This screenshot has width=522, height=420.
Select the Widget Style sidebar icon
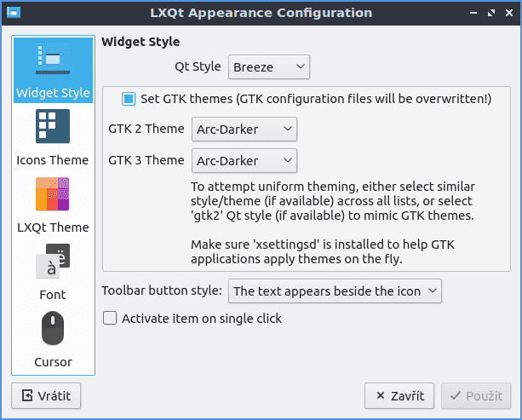pyautogui.click(x=52, y=60)
